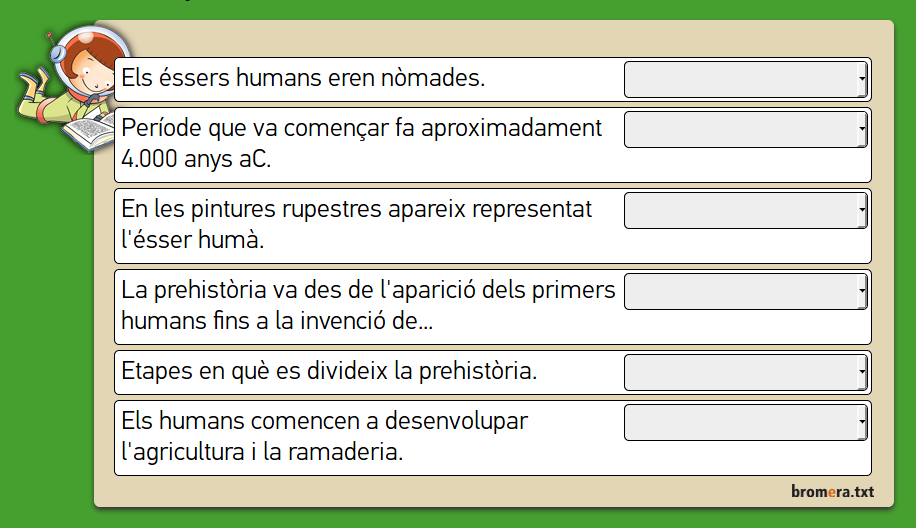The width and height of the screenshot is (916, 528).
Task: Expand dropdown for 'agricultura i la ramaderia' statement
Action: pyautogui.click(x=745, y=422)
